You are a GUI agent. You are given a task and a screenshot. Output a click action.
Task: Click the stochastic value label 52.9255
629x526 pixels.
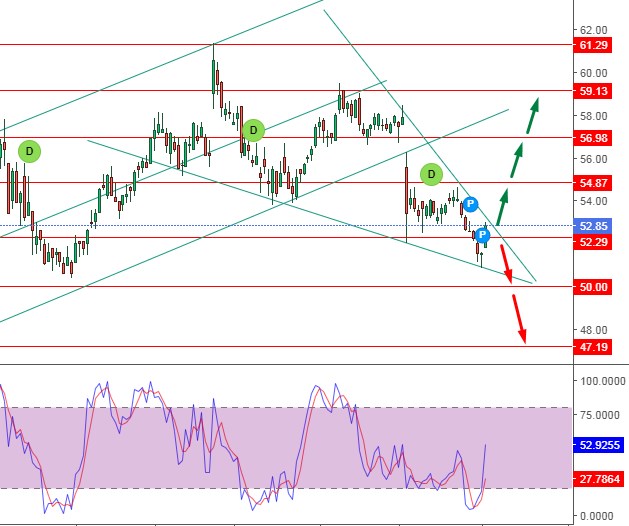pos(599,445)
